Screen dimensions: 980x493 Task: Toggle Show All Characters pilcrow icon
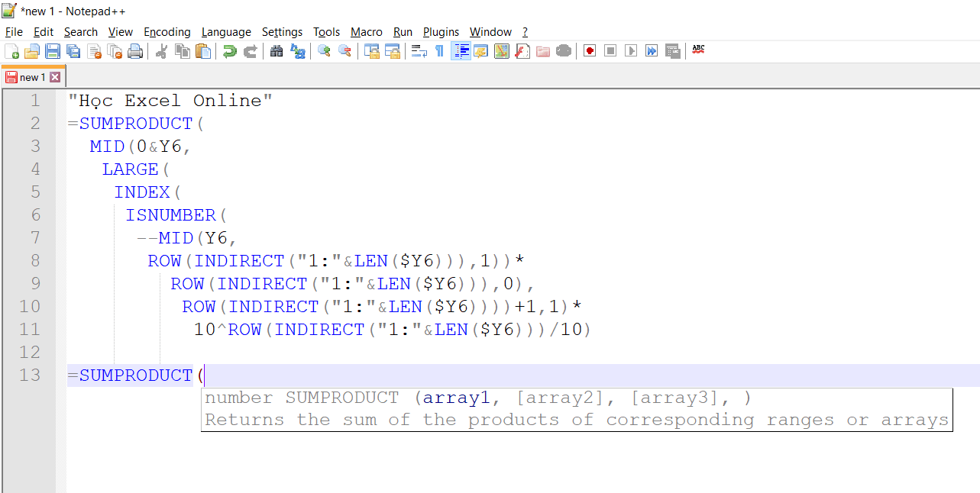coord(439,51)
